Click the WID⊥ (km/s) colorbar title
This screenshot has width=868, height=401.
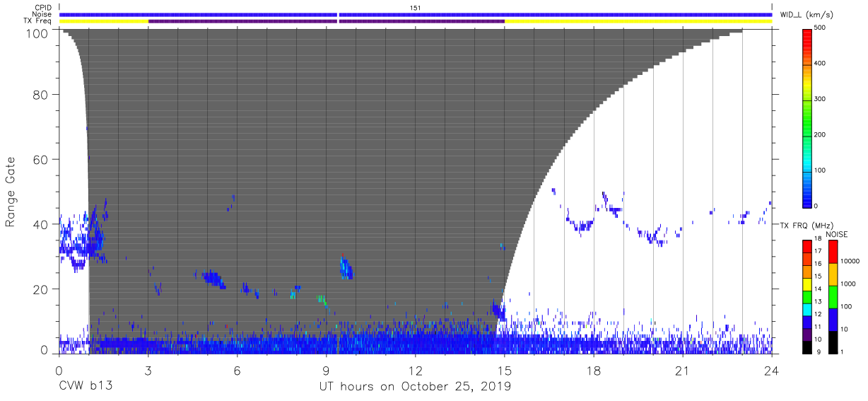coord(808,14)
